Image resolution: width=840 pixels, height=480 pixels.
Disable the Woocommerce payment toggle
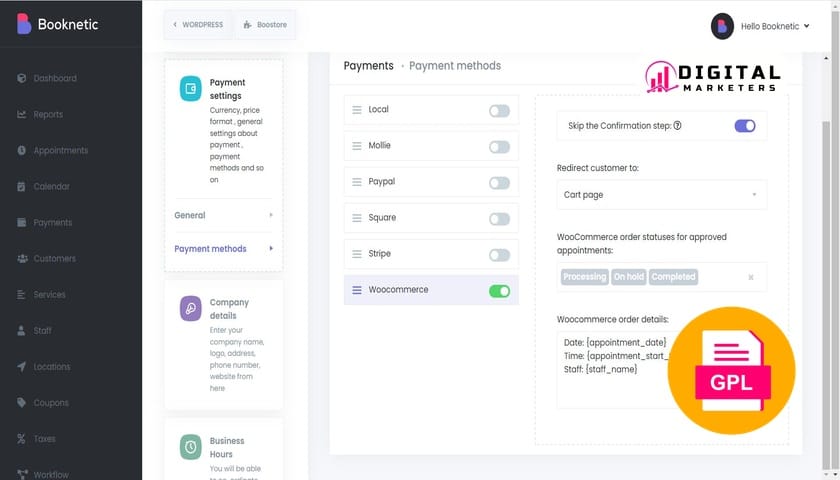[x=499, y=291]
